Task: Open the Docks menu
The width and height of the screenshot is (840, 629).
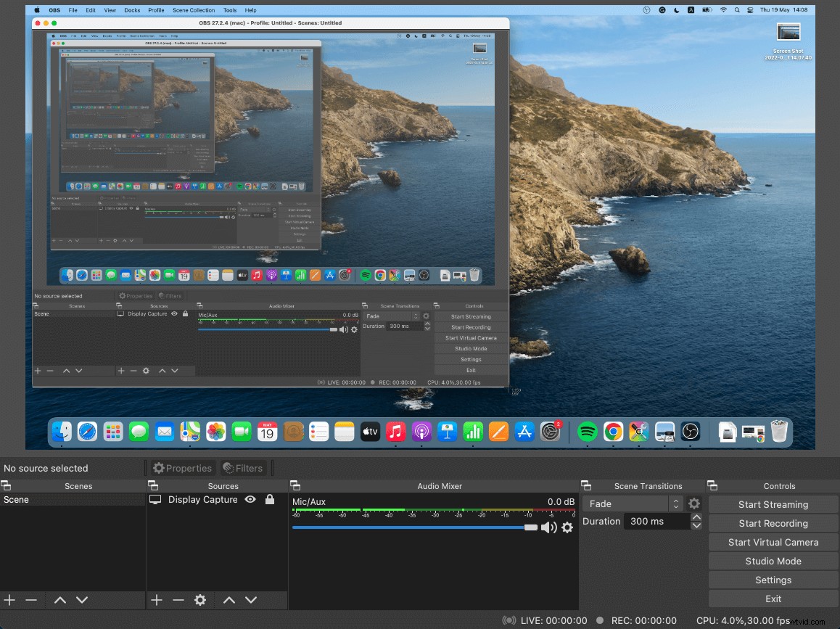Action: click(132, 10)
